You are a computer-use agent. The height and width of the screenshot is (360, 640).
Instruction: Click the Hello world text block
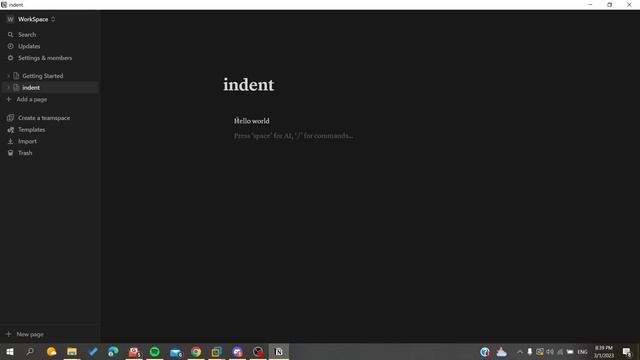[x=251, y=121]
